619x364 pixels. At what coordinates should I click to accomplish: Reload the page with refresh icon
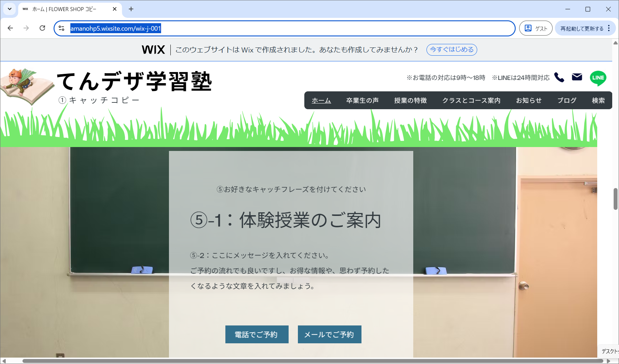(x=42, y=28)
